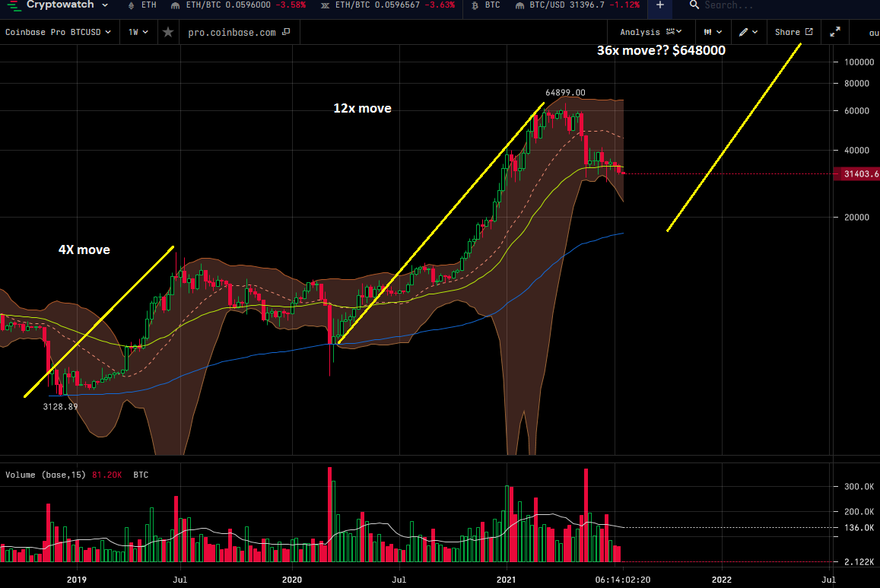Click the Bitcoin icon beside BTC
Viewport: 880px width, 588px height.
click(475, 5)
